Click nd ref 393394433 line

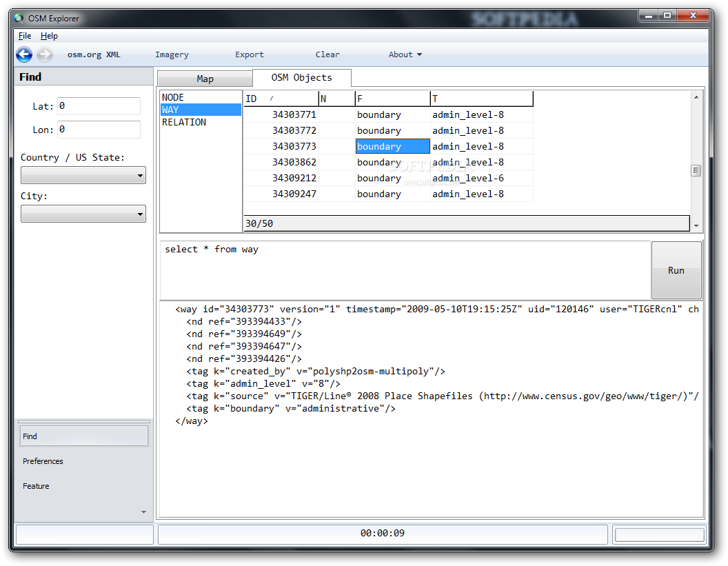(x=244, y=322)
